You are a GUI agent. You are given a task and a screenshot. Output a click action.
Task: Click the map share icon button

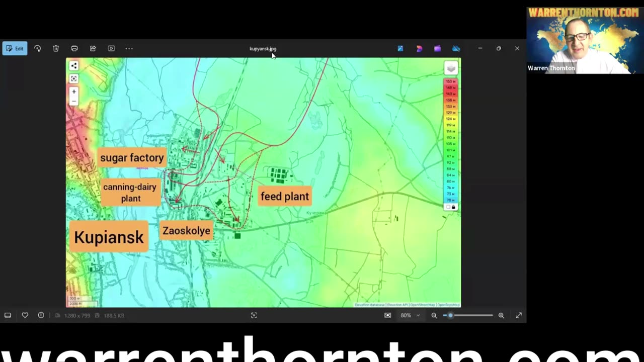pos(74,65)
